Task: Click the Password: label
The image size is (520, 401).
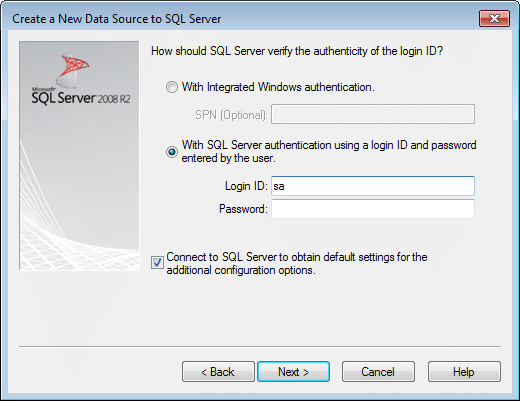Action: pos(243,209)
